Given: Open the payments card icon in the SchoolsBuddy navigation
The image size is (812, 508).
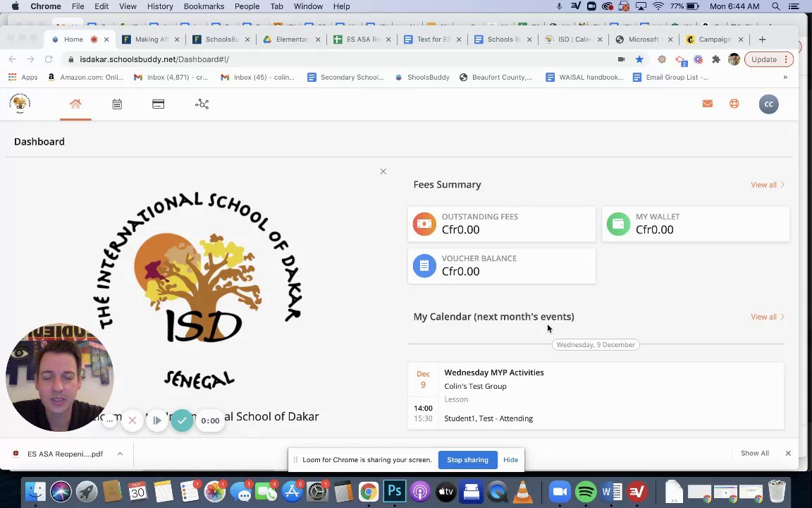Looking at the screenshot, I should 159,104.
